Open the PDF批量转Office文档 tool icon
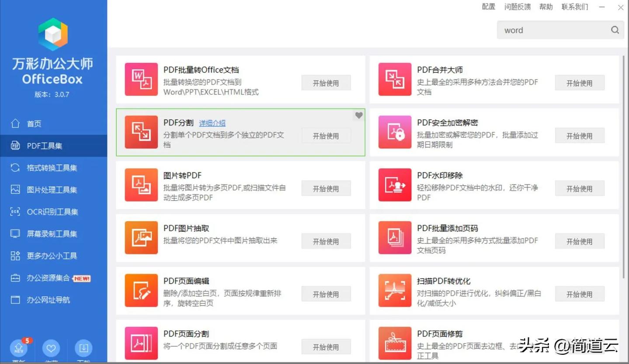Screen dimensions: 629x364 pos(141,79)
